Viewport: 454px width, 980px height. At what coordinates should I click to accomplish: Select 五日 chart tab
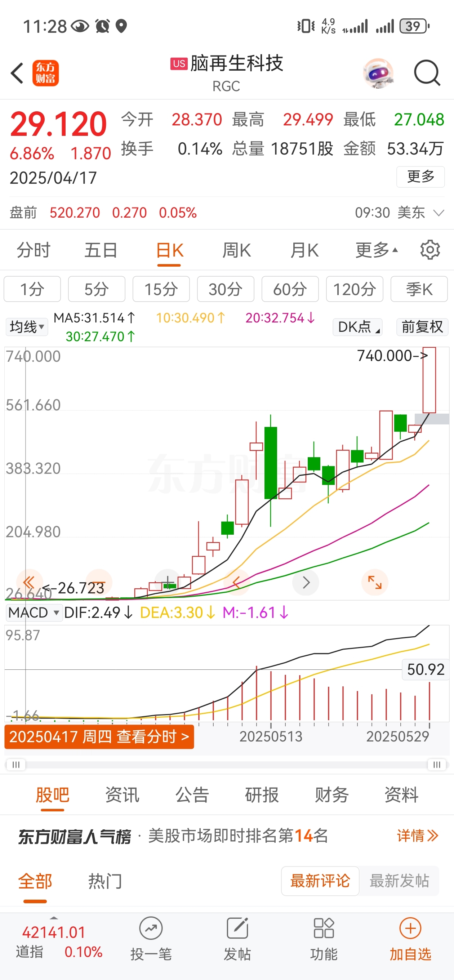pos(101,250)
